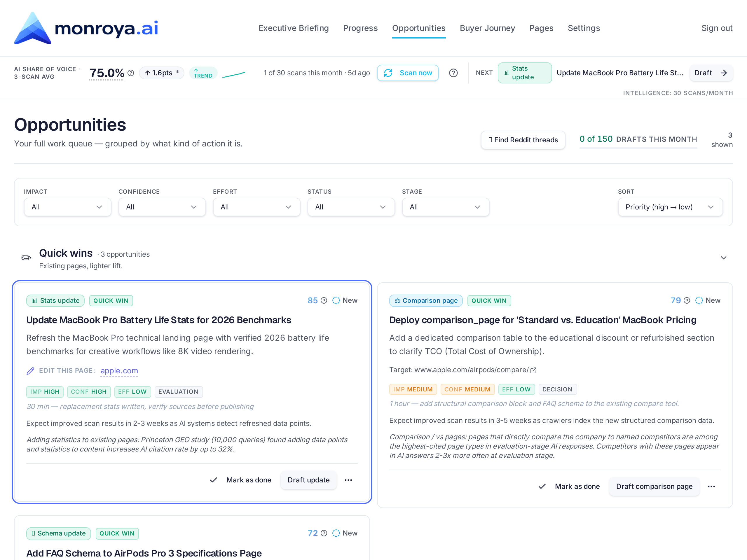The image size is (747, 560).
Task: Open Update MacBook Pro Battery Life Stats card title
Action: [x=159, y=320]
